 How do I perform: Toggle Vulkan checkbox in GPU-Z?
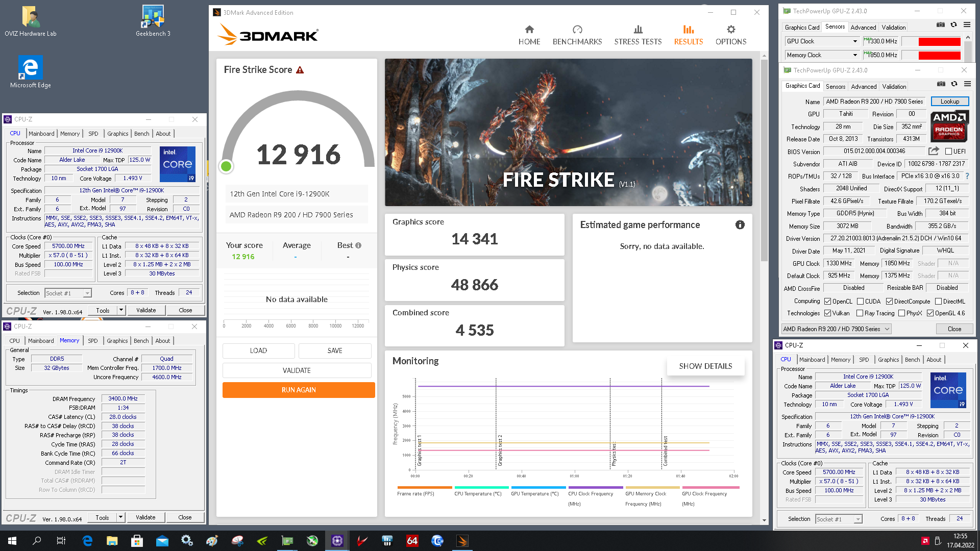pyautogui.click(x=828, y=313)
